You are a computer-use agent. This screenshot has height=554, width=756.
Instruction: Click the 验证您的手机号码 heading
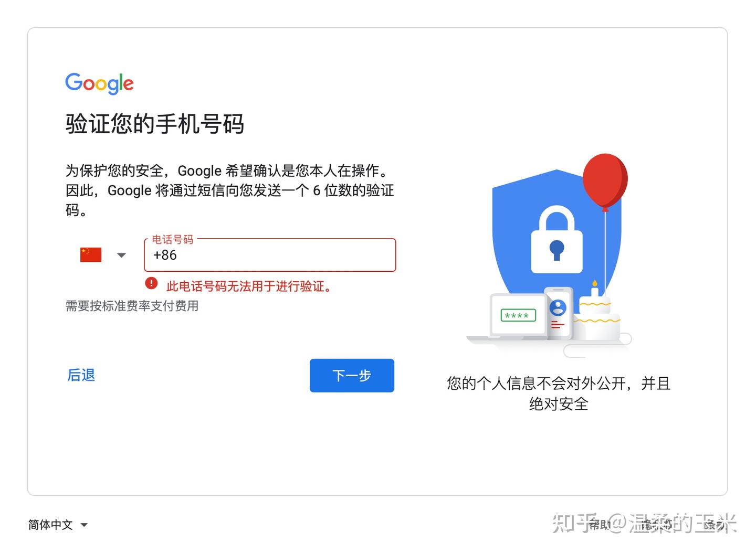[x=155, y=124]
